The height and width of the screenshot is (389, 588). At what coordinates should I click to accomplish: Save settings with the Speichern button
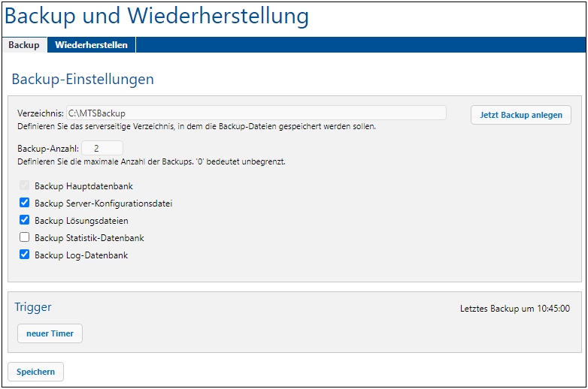[35, 372]
